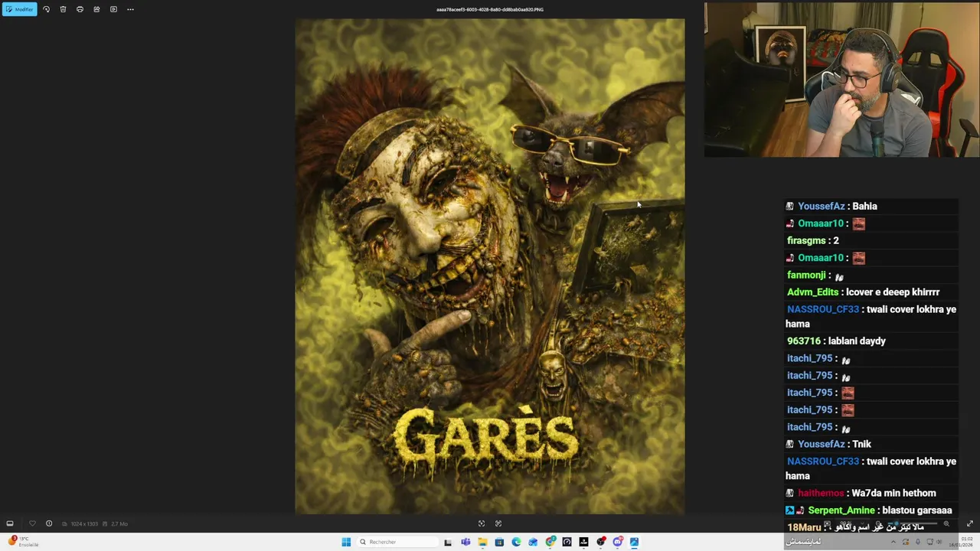
Task: Fit image to window icon
Action: (x=482, y=523)
